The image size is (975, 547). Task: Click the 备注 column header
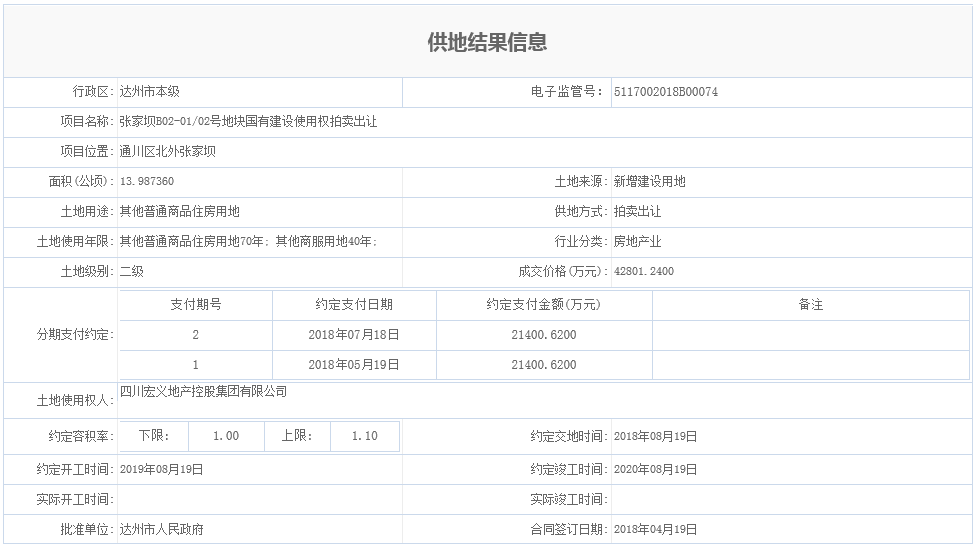point(811,305)
